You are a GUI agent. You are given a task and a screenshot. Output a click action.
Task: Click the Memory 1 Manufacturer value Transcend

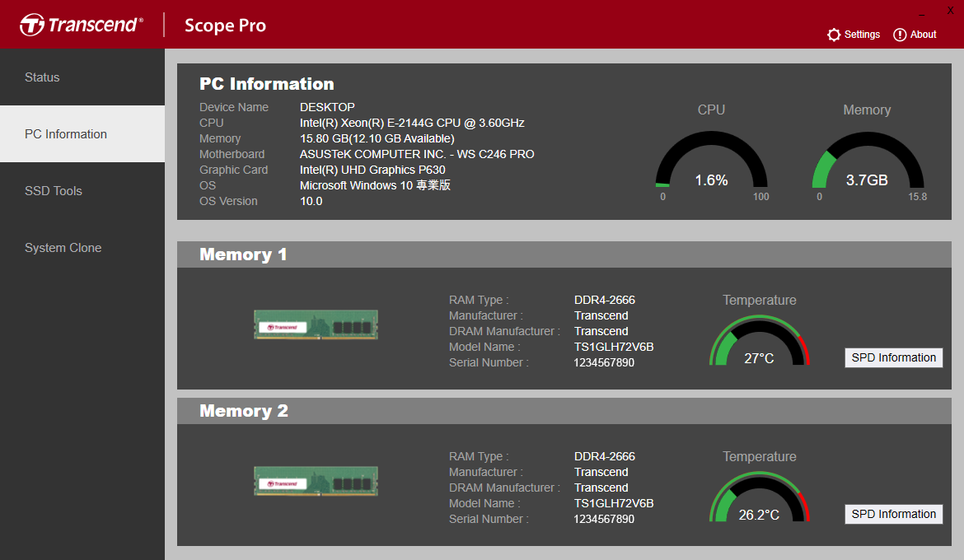(601, 315)
